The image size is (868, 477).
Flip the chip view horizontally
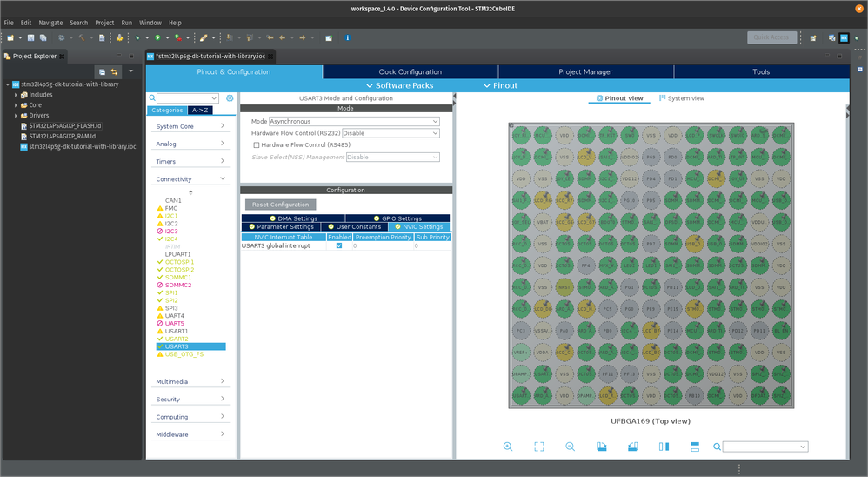pyautogui.click(x=664, y=447)
